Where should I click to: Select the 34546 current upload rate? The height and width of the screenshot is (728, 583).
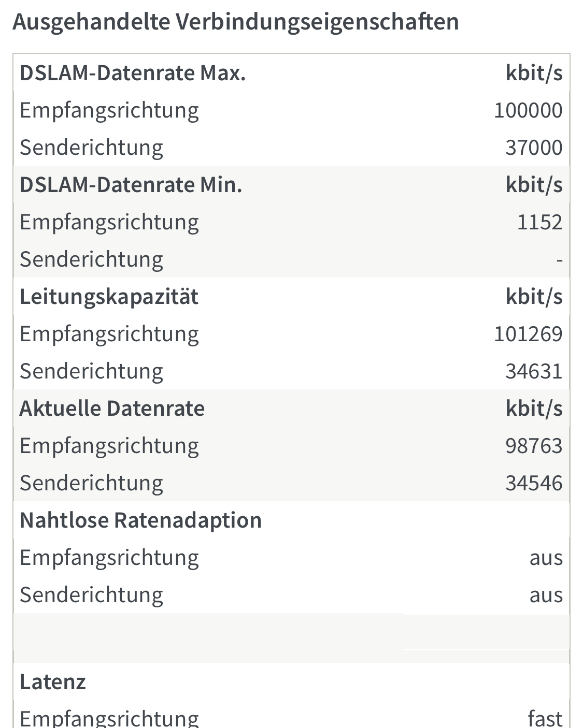pos(534,483)
